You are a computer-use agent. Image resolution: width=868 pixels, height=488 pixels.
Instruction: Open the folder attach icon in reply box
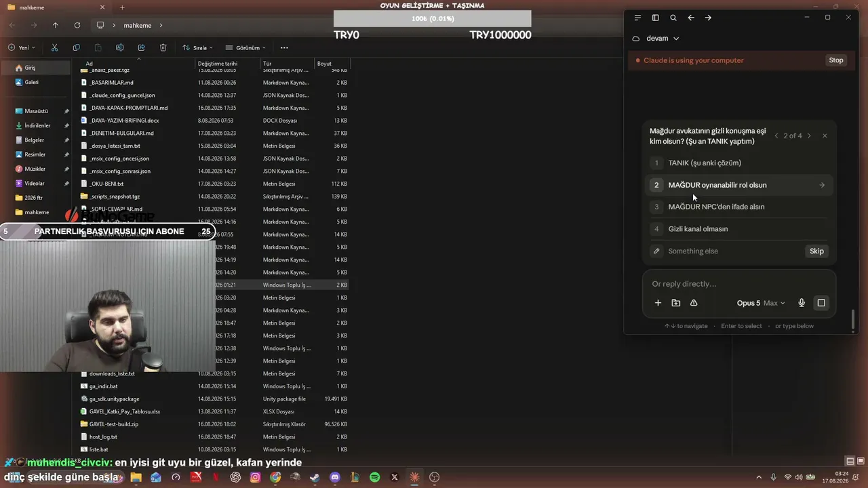[676, 303]
